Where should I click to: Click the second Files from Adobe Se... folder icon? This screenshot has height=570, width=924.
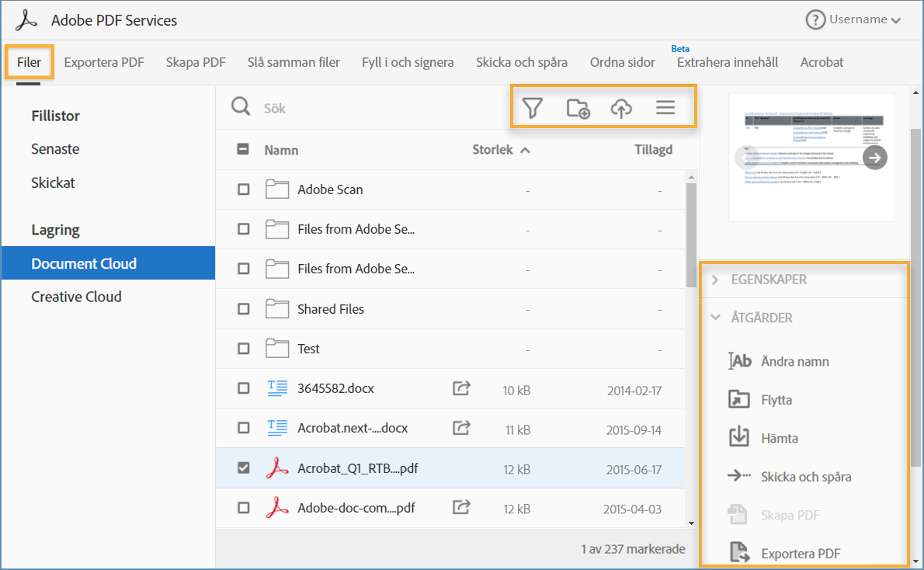tap(276, 268)
